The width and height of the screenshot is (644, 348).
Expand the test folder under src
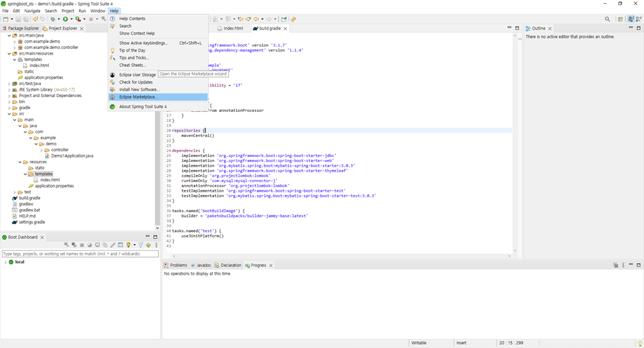pyautogui.click(x=14, y=192)
